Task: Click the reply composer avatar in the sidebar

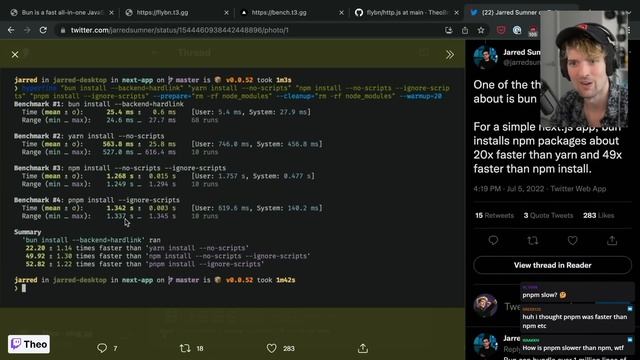Action: click(x=485, y=305)
